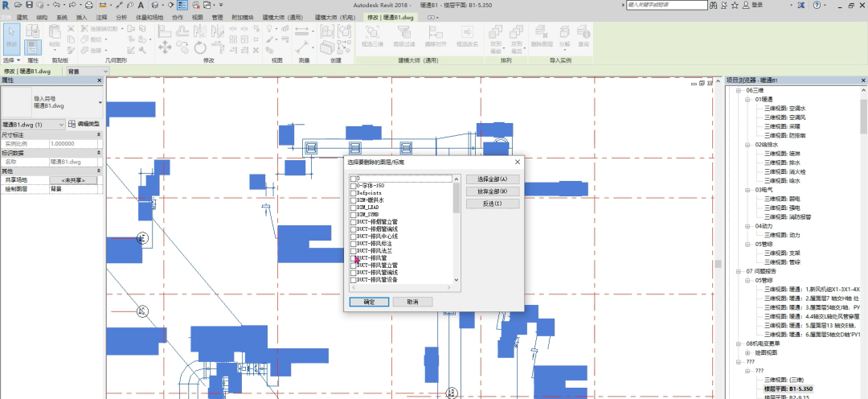Check the 'DUCT-排风中心线' layer checkbox
The image size is (868, 399).
click(353, 237)
